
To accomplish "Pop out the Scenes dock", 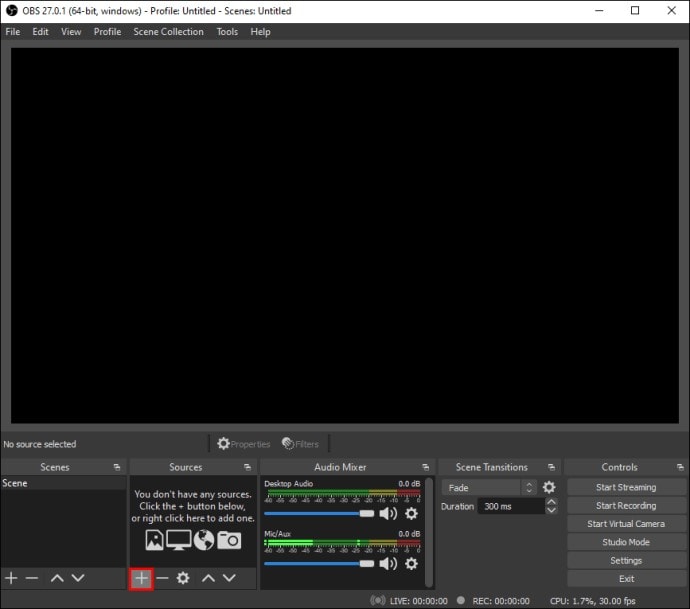I will click(x=117, y=467).
